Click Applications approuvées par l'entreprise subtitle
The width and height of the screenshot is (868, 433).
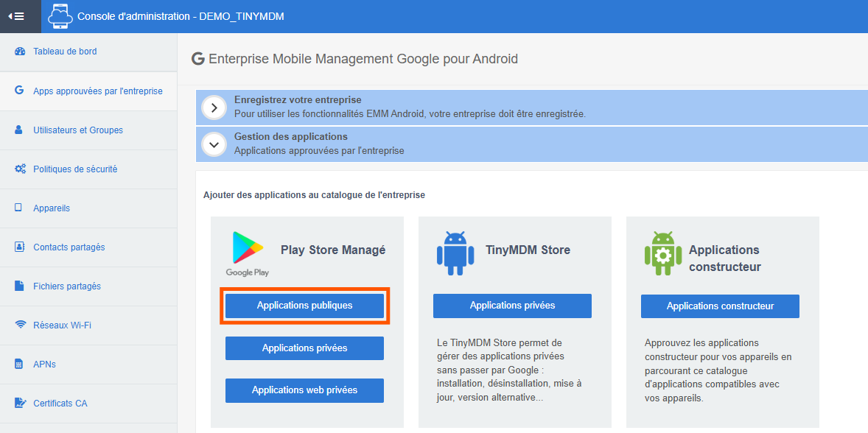(319, 150)
